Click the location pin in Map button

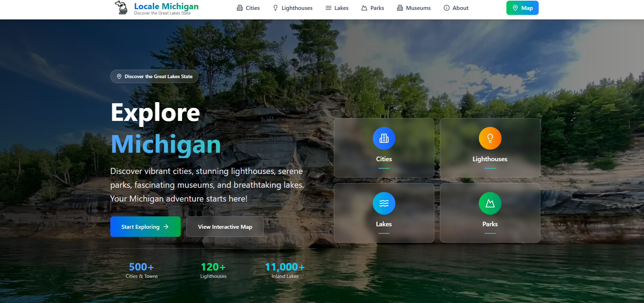tap(515, 8)
